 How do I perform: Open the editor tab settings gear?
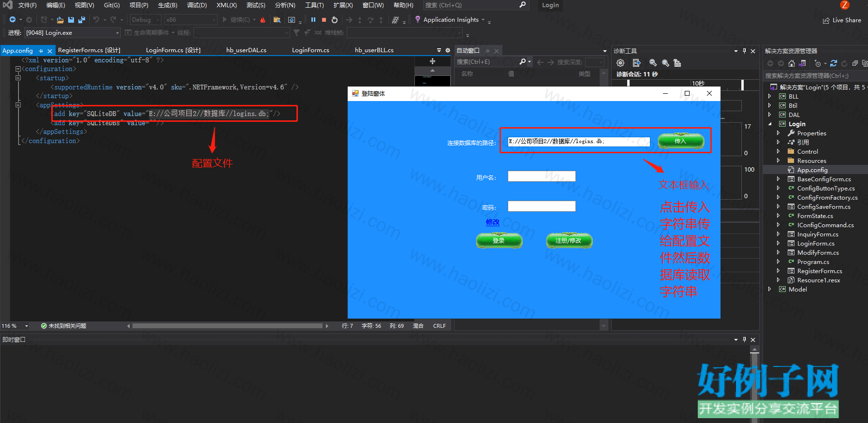[x=448, y=50]
